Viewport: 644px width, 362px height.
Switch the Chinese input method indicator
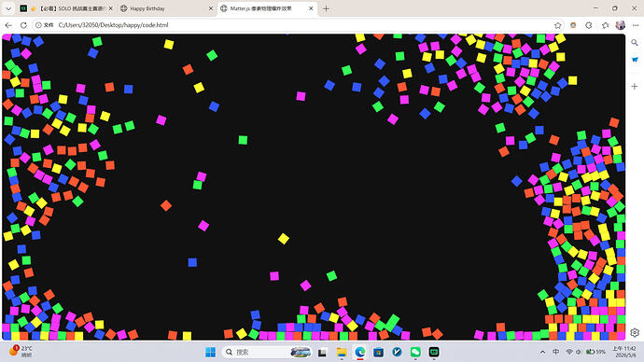[x=555, y=352]
